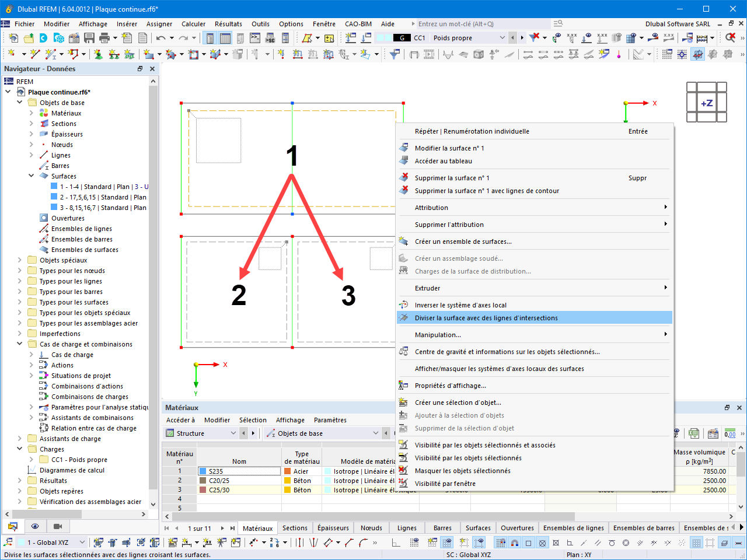
Task: Open the Calculer menu
Action: tap(193, 24)
